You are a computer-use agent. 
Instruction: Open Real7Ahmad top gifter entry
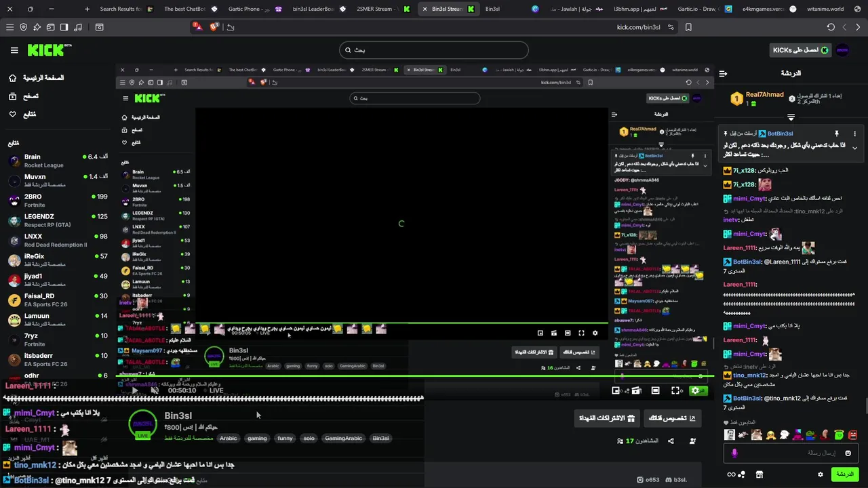click(757, 99)
